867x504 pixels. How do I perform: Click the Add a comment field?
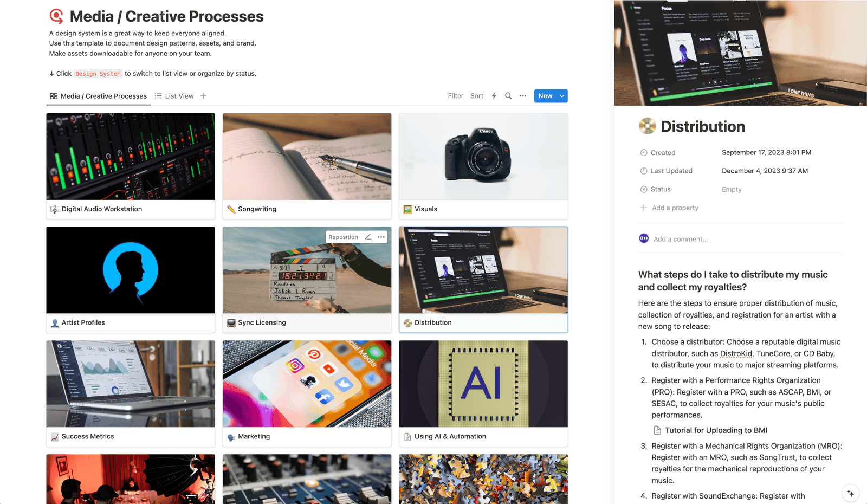click(x=680, y=239)
